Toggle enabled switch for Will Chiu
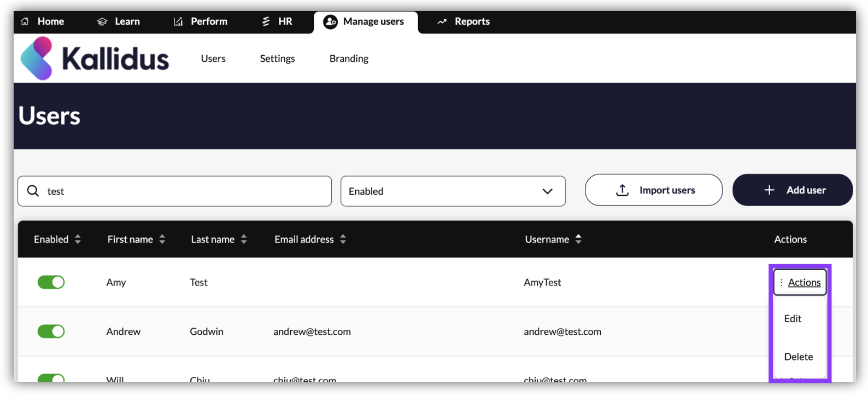The image size is (868, 396). pyautogui.click(x=51, y=378)
